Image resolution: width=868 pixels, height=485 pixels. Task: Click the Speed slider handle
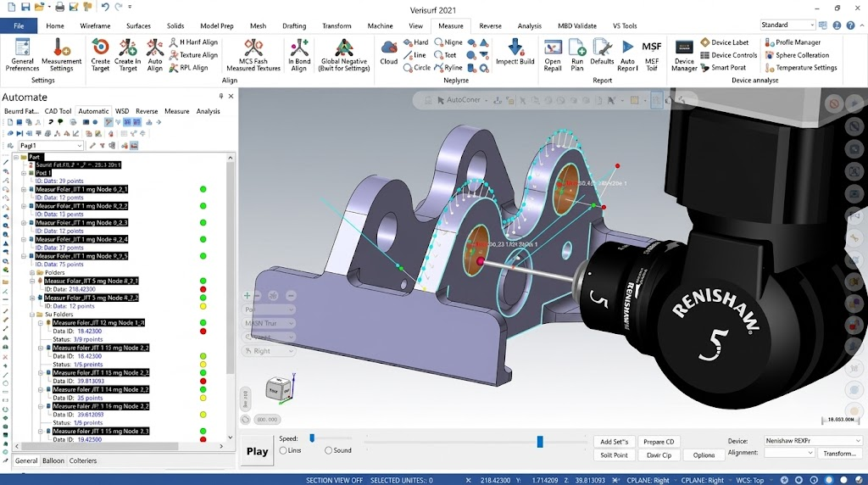coord(312,438)
